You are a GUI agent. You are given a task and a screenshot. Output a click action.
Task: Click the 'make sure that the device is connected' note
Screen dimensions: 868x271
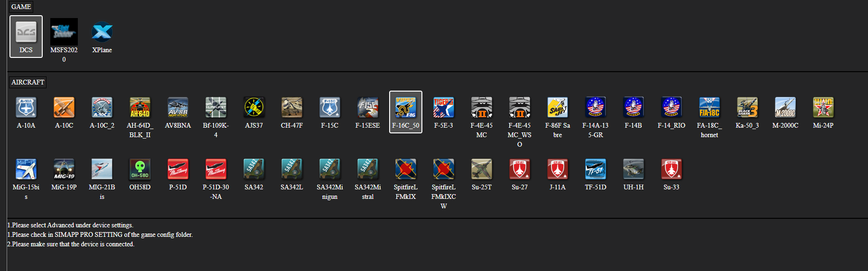click(71, 244)
